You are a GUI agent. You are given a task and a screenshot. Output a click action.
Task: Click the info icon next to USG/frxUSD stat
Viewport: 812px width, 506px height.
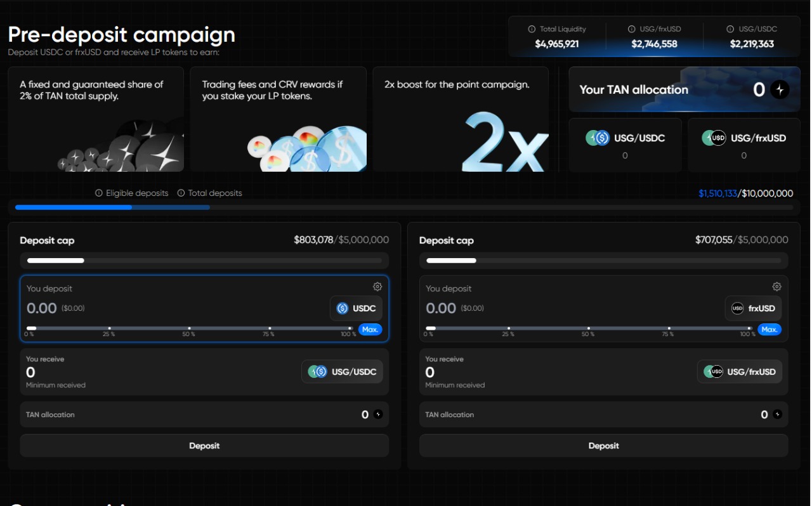631,29
